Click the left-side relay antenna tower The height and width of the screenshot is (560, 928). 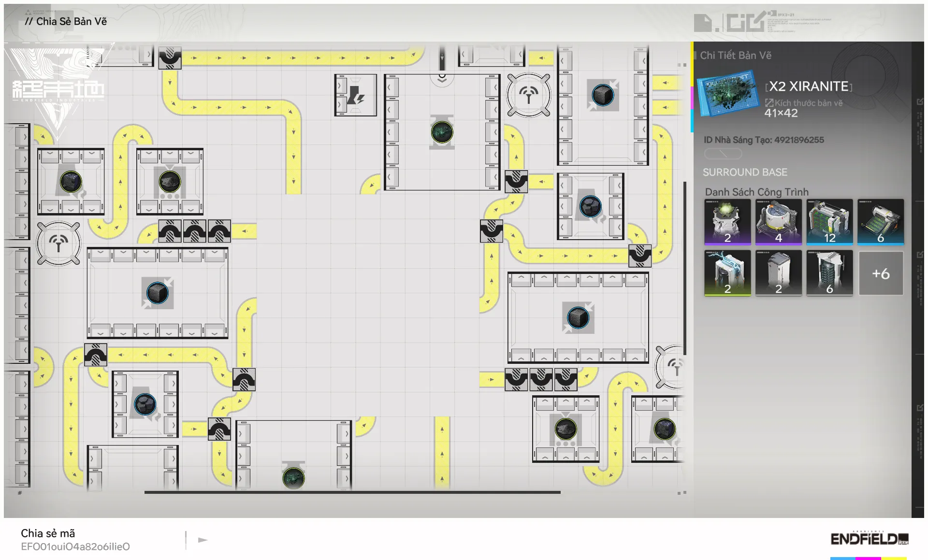click(58, 244)
